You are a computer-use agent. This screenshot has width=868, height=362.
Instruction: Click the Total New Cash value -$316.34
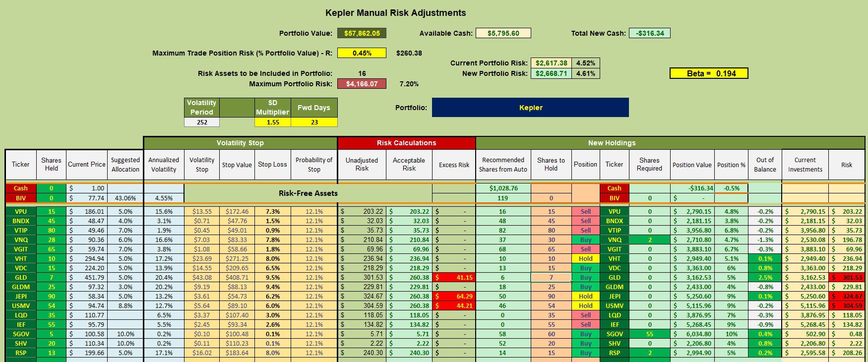coord(650,33)
